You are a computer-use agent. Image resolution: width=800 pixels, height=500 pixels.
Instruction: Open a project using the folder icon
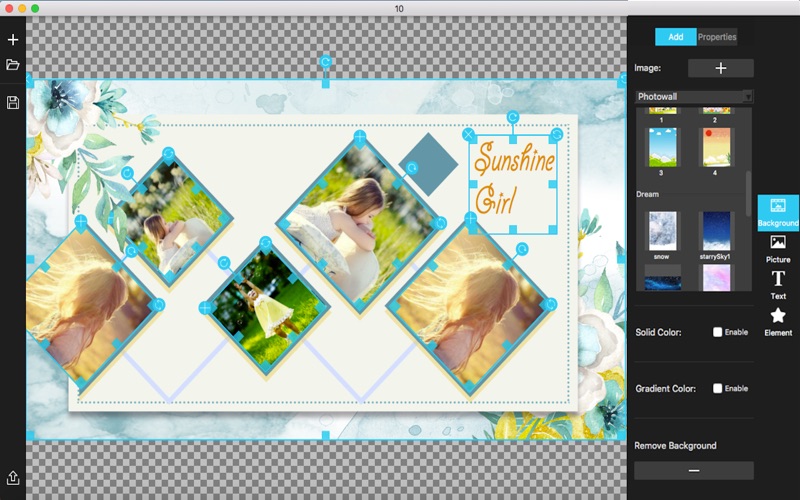coord(13,65)
